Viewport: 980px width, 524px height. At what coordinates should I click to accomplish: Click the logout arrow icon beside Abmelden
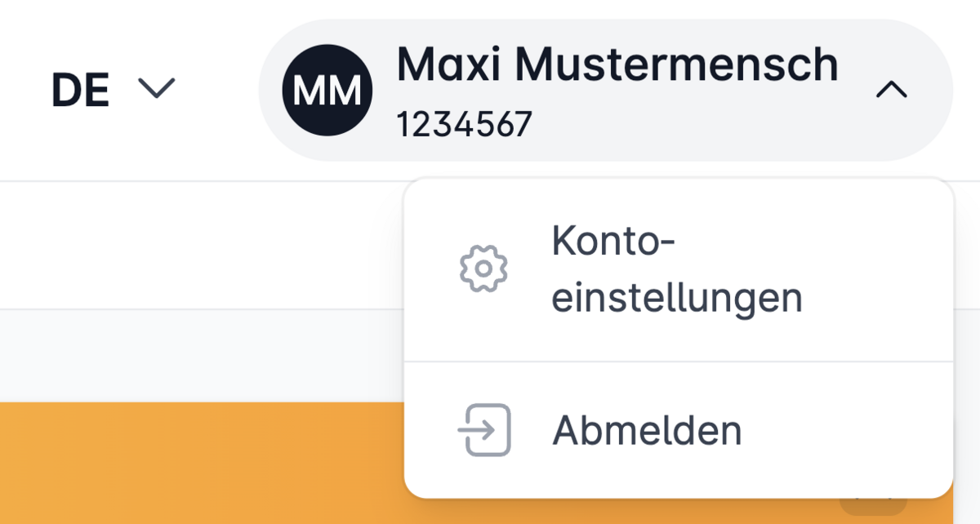[x=484, y=429]
